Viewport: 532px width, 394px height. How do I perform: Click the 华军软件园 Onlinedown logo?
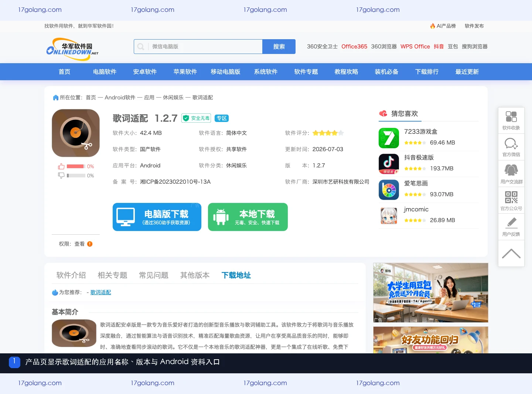pos(72,49)
